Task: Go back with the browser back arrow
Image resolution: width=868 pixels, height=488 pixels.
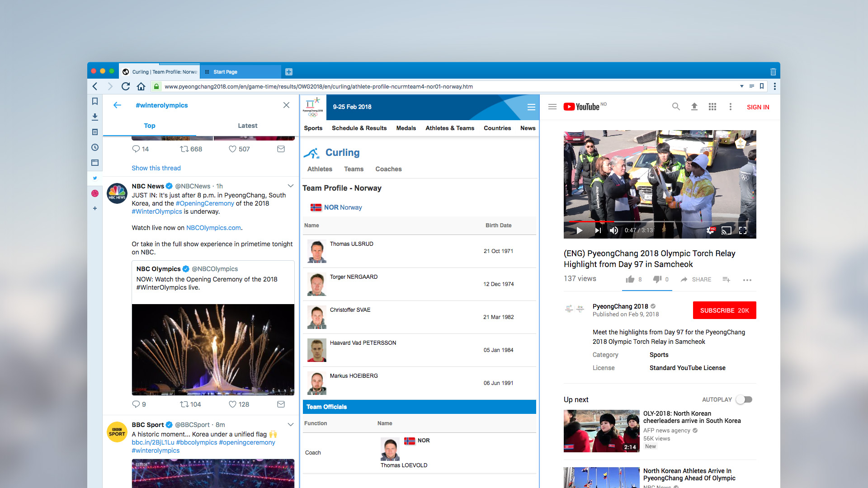Action: [95, 86]
